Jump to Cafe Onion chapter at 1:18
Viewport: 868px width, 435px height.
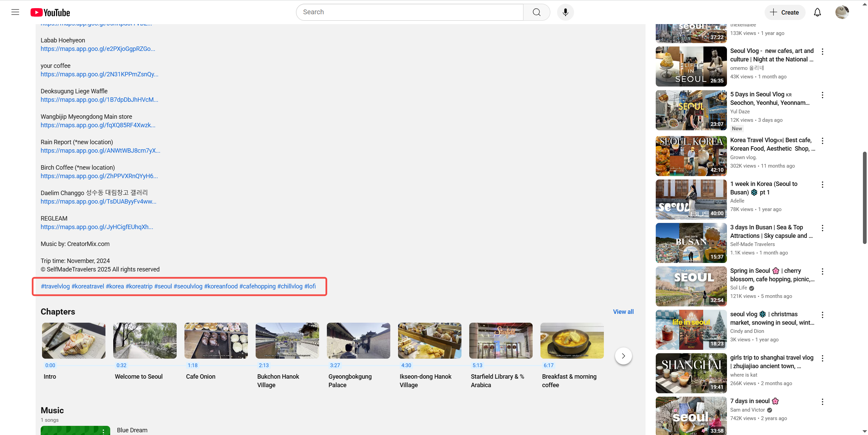coord(193,365)
